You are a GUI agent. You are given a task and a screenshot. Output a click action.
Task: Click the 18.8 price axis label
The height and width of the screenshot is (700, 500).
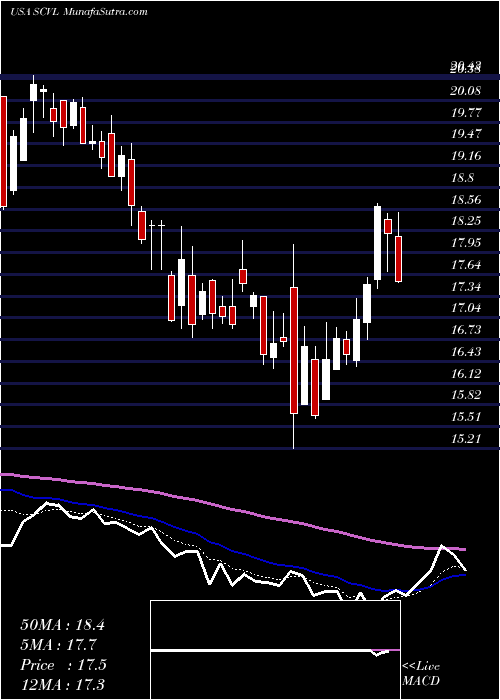click(462, 178)
